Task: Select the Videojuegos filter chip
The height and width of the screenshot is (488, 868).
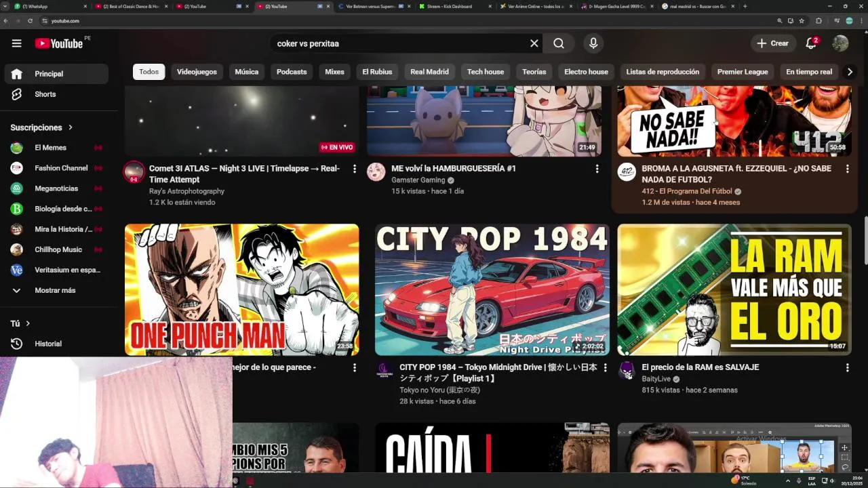Action: [x=197, y=72]
